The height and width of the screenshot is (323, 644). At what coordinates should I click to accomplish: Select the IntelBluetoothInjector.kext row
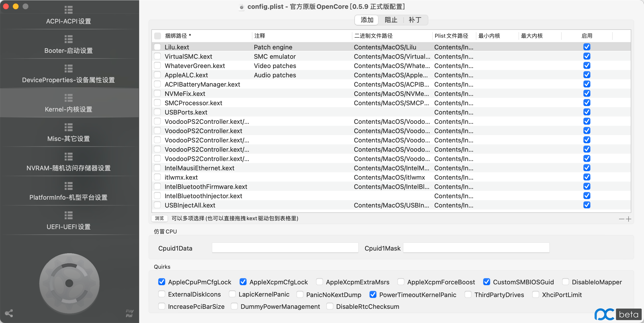coord(391,196)
